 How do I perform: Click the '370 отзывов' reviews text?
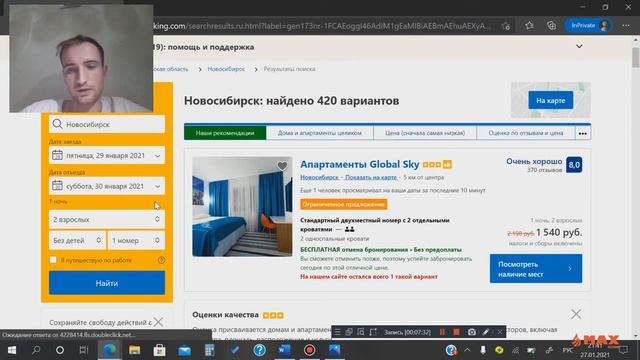tap(544, 170)
